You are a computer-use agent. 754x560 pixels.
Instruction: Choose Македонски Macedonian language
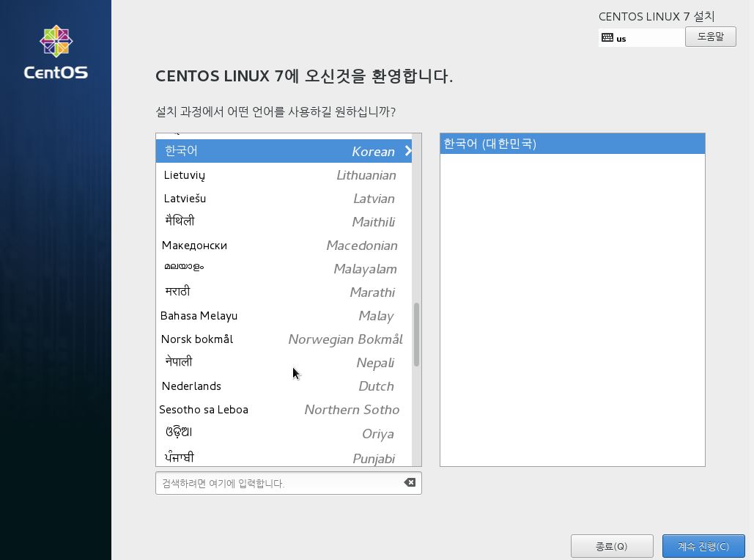pyautogui.click(x=284, y=246)
